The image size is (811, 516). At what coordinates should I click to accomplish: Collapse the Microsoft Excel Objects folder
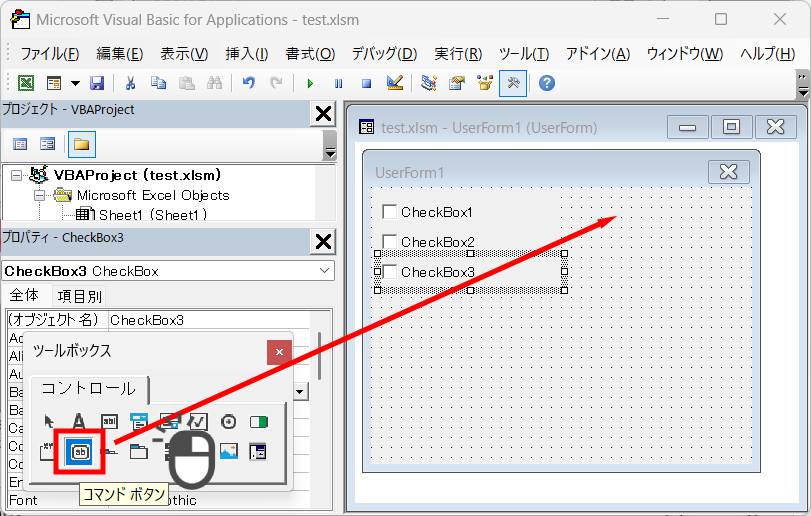(x=39, y=195)
